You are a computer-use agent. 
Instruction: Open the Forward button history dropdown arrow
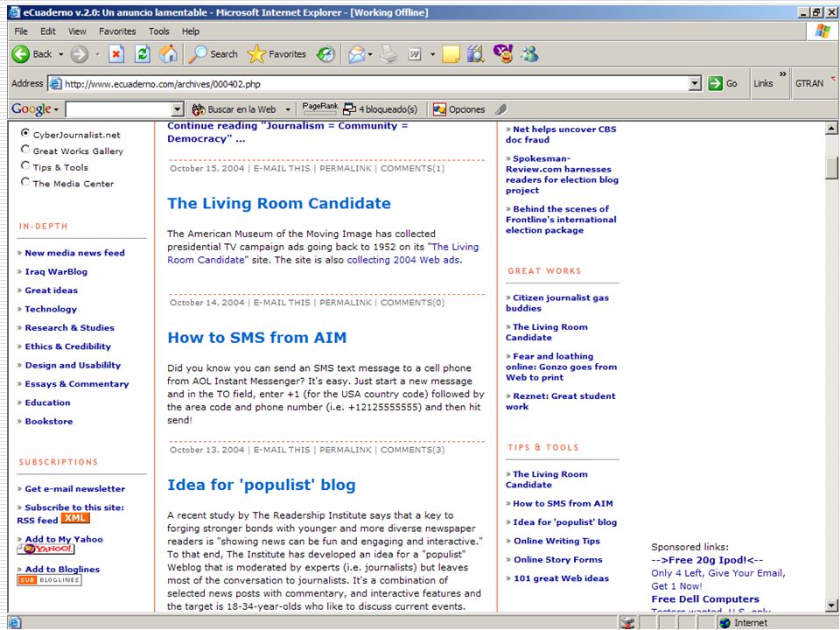(97, 54)
